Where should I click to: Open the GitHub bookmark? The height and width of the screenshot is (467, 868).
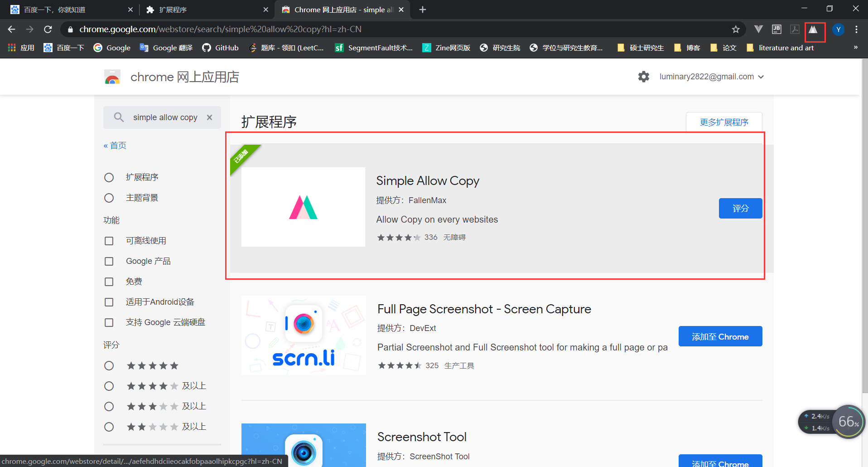pos(220,48)
